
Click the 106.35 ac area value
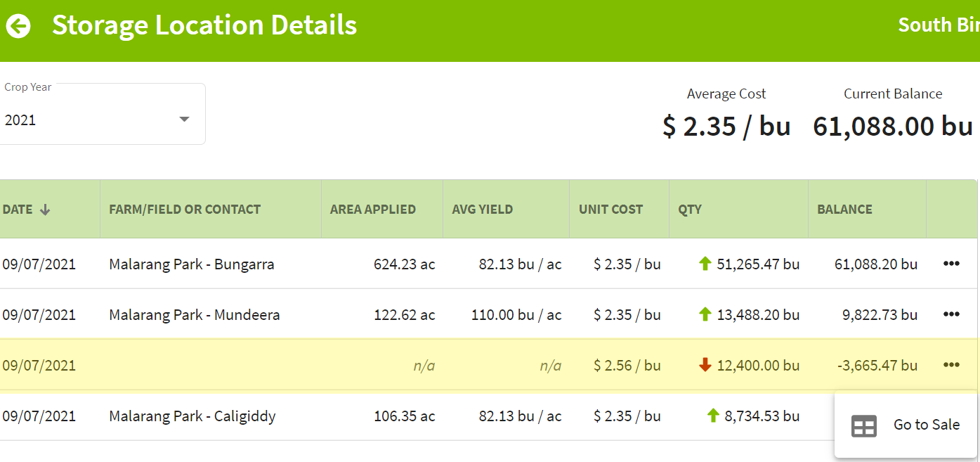405,416
